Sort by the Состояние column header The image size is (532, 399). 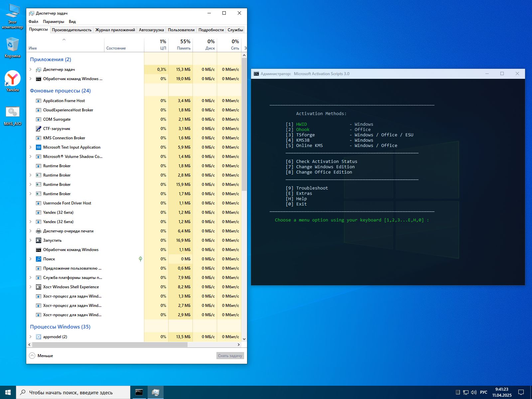coord(124,45)
